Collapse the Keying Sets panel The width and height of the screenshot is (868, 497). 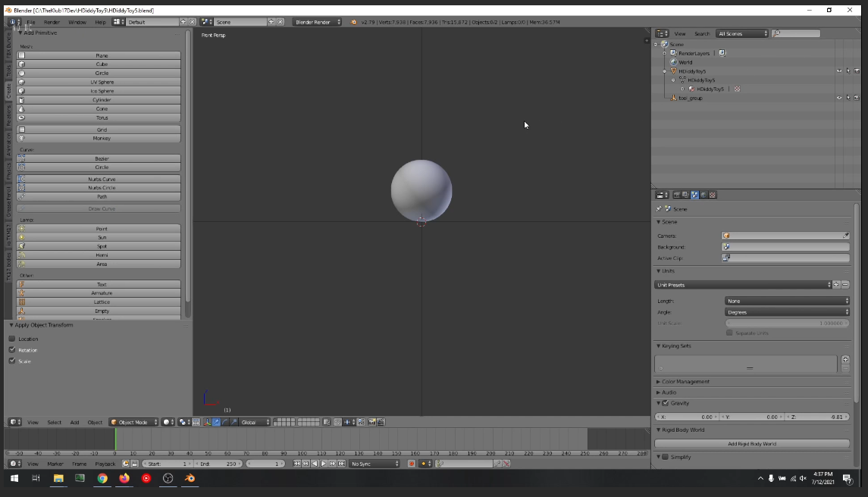tap(658, 346)
